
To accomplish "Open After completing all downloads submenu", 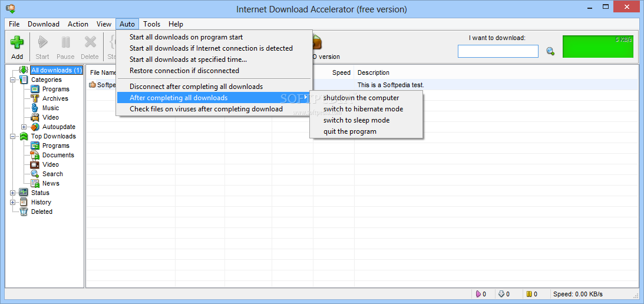I will tap(214, 98).
